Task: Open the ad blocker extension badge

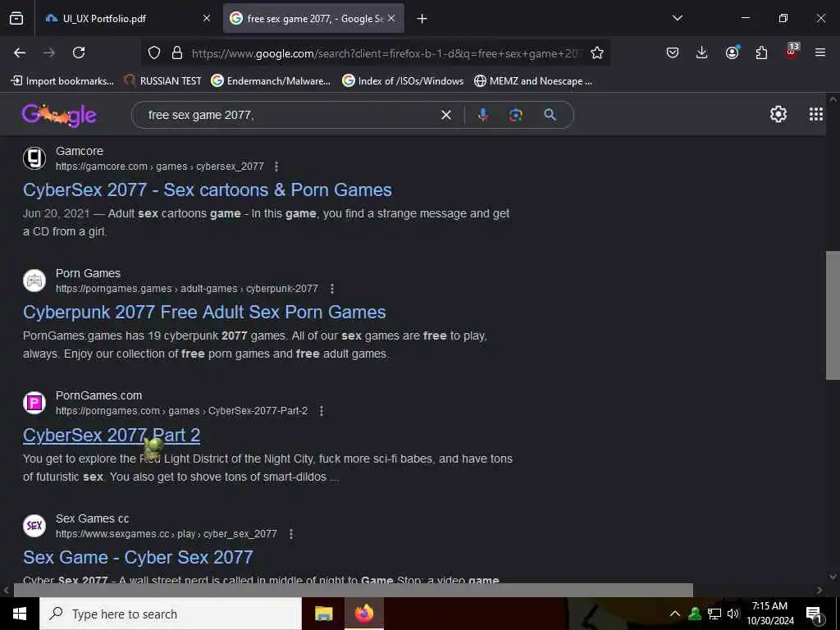Action: tap(792, 52)
